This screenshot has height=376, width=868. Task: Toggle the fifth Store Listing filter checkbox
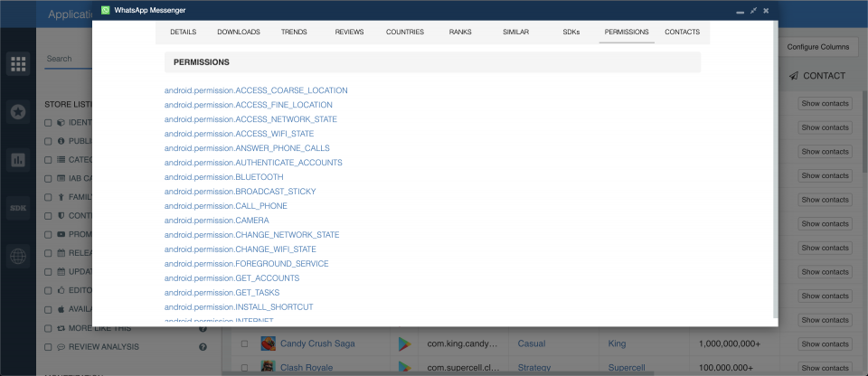pos(48,197)
